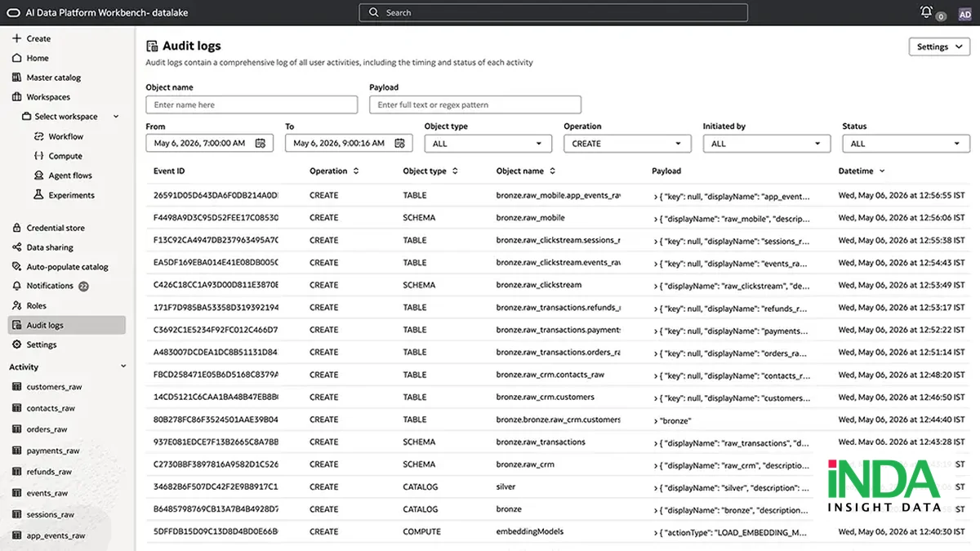Click the notifications count badge 22
This screenshot has height=551, width=980.
83,287
